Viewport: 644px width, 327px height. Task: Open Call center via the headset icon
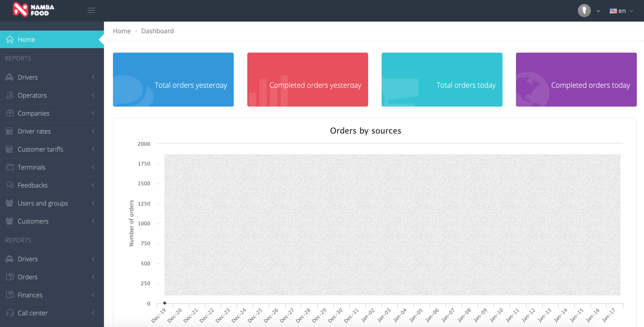coord(9,313)
